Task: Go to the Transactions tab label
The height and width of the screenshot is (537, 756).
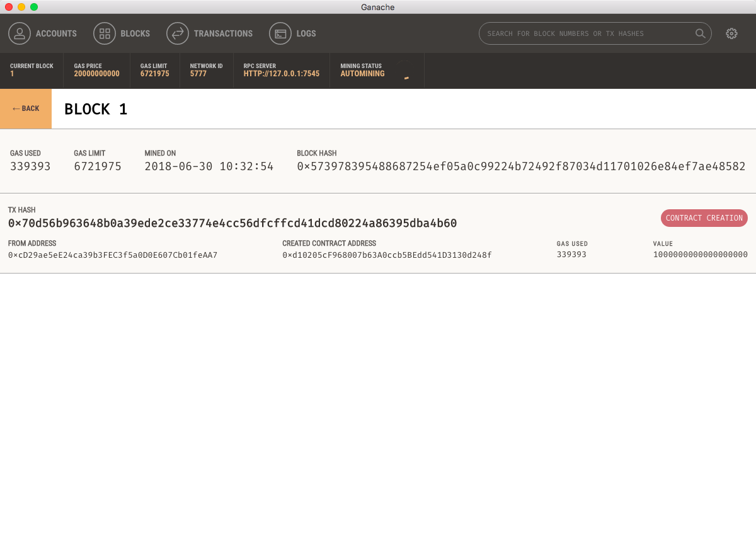Action: pos(223,33)
